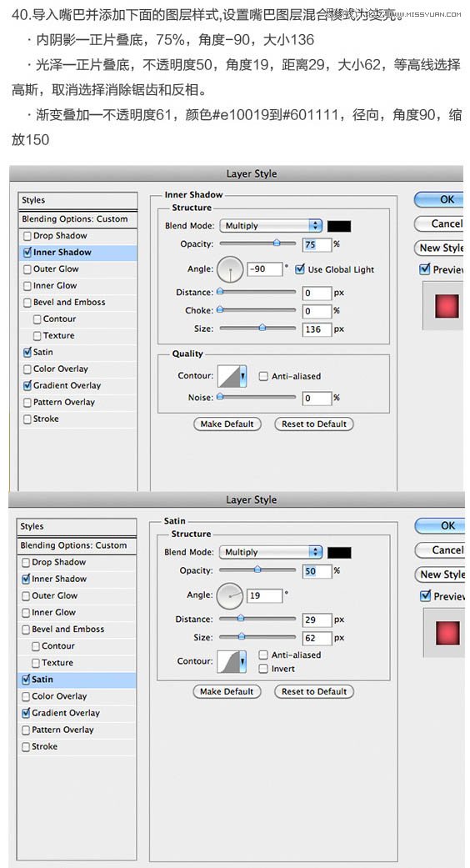The height and width of the screenshot is (868, 470).
Task: Open black color swatch in Satin settings
Action: [x=339, y=552]
